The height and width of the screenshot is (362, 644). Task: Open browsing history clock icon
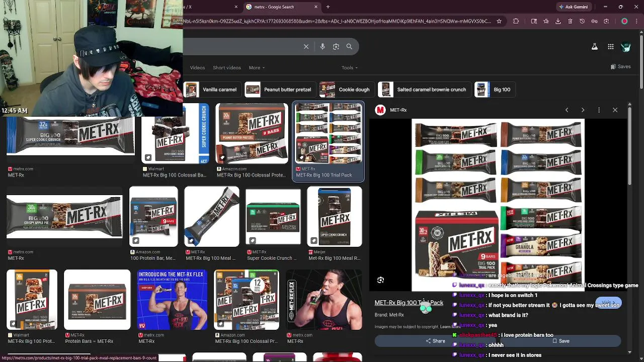pyautogui.click(x=582, y=21)
